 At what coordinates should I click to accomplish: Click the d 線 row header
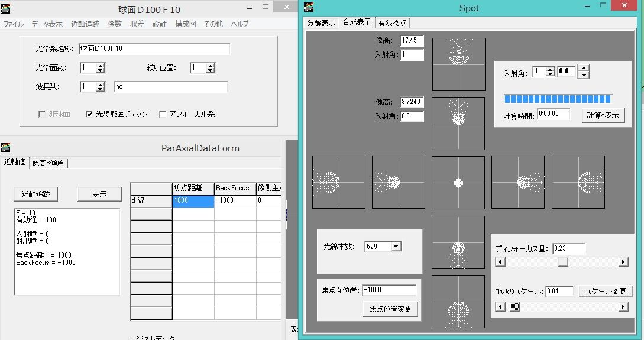tap(151, 201)
